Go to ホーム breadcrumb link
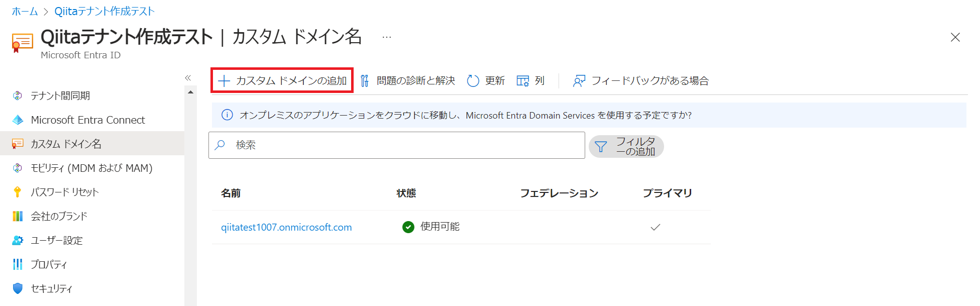980x306 pixels. 25,11
